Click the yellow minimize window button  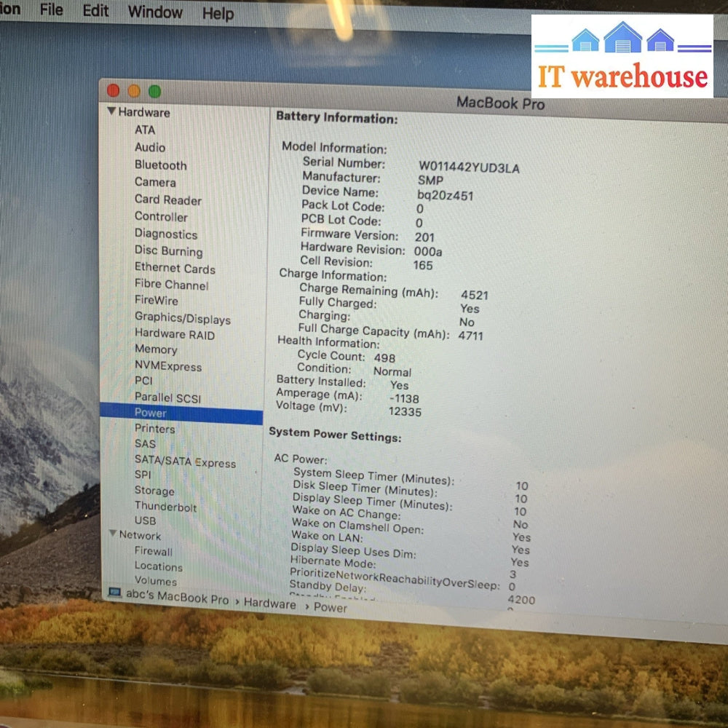pos(134,91)
